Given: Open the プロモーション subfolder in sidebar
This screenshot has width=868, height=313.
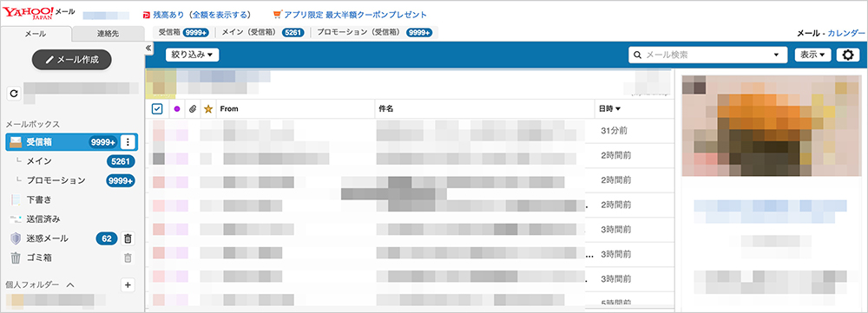Looking at the screenshot, I should [x=56, y=180].
